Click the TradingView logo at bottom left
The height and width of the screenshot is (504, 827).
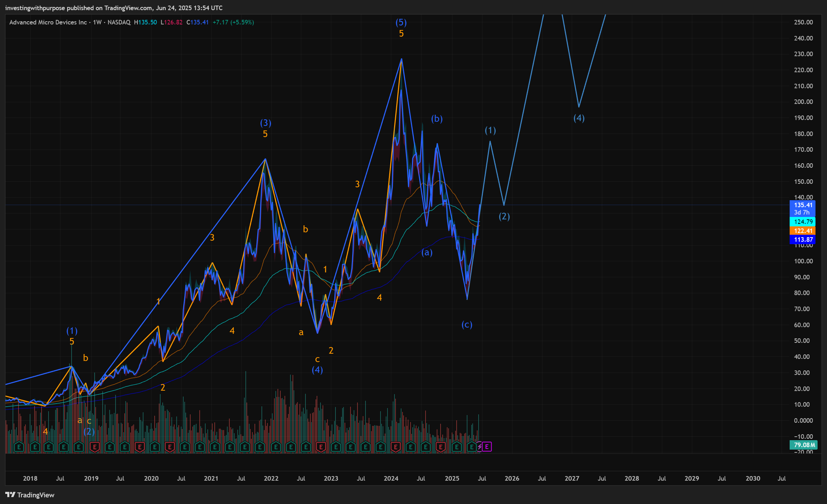point(30,495)
